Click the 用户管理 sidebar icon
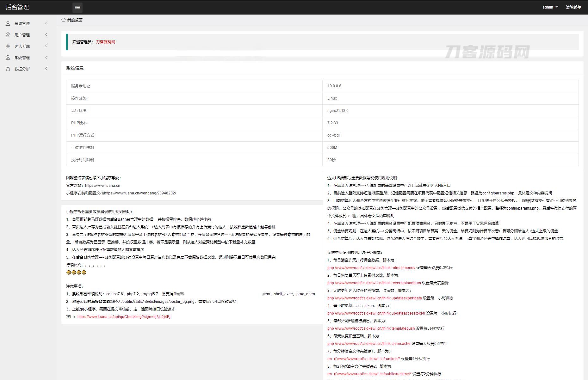Viewport: 588px width, 380px height. (8, 35)
